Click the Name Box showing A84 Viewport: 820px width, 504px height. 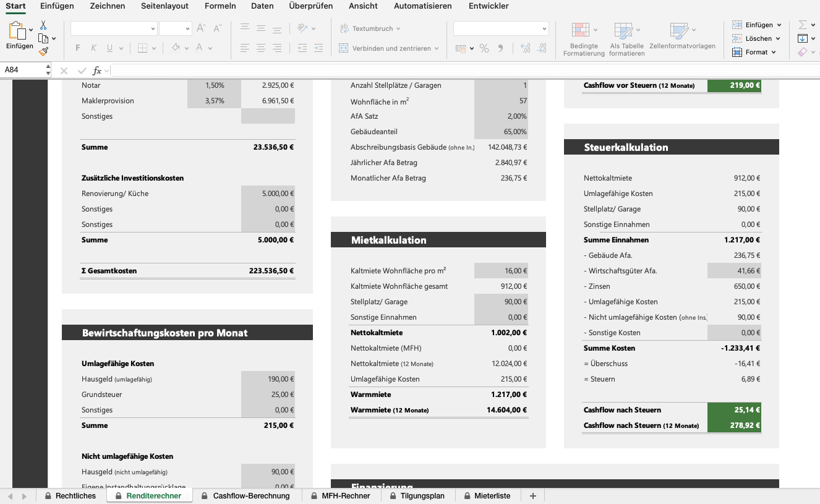tap(22, 70)
